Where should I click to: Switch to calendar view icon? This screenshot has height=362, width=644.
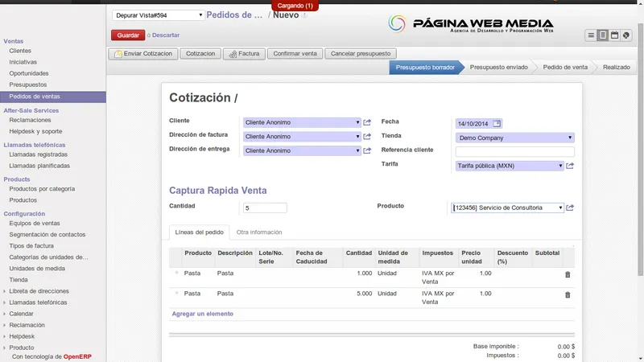click(x=614, y=35)
